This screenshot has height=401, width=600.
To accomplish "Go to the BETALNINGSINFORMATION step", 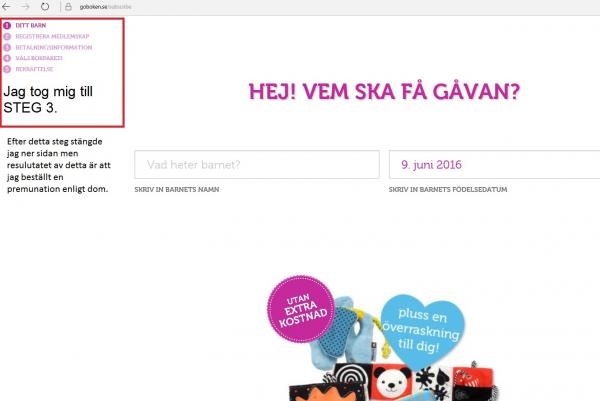I will pos(54,47).
